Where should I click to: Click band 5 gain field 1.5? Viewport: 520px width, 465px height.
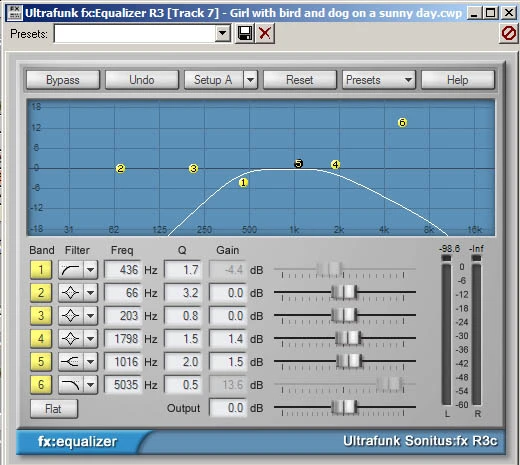tap(228, 362)
